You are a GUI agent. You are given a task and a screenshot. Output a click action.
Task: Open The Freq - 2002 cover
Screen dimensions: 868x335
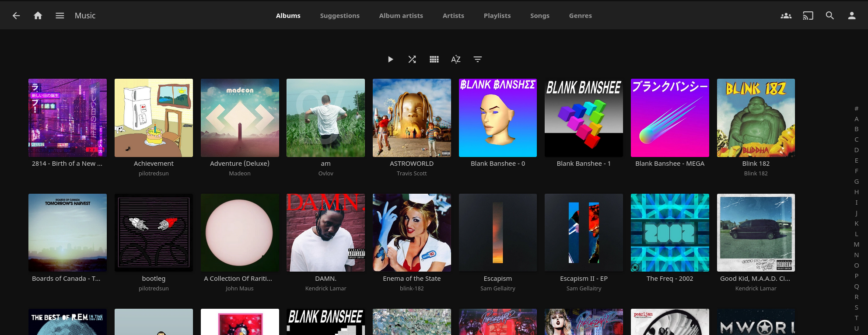(670, 233)
